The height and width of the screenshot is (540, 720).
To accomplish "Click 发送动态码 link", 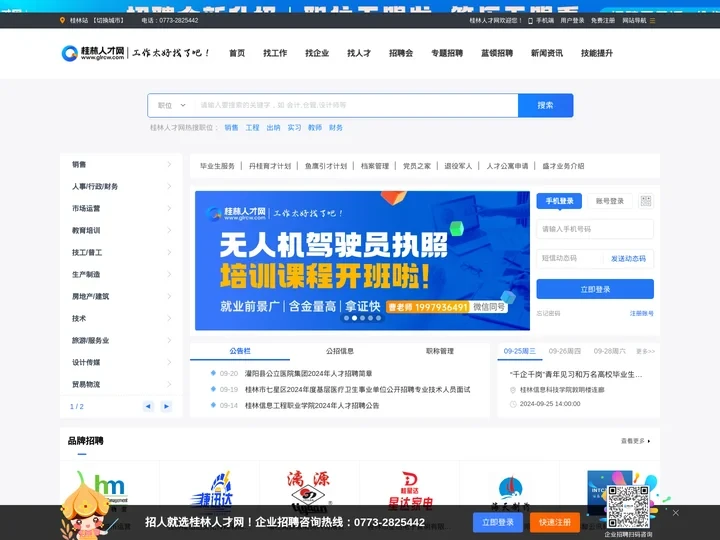I will (628, 259).
